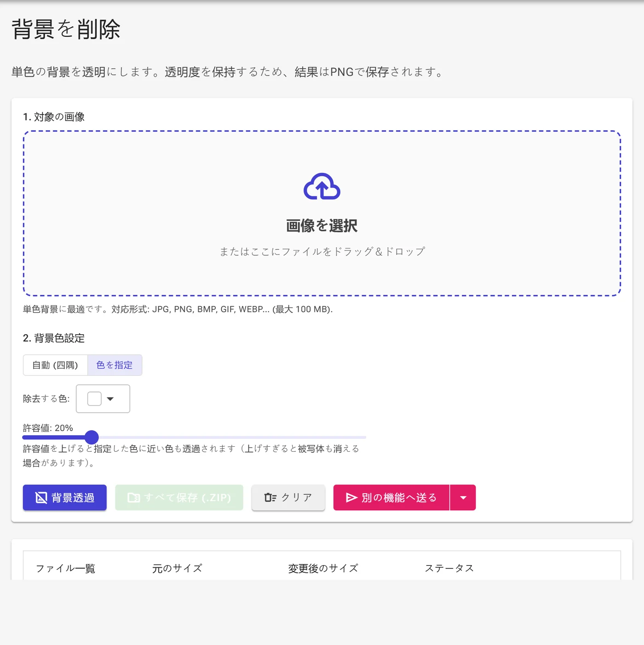This screenshot has height=645, width=644.
Task: Click the supported formats note under the dropzone
Action: point(178,309)
